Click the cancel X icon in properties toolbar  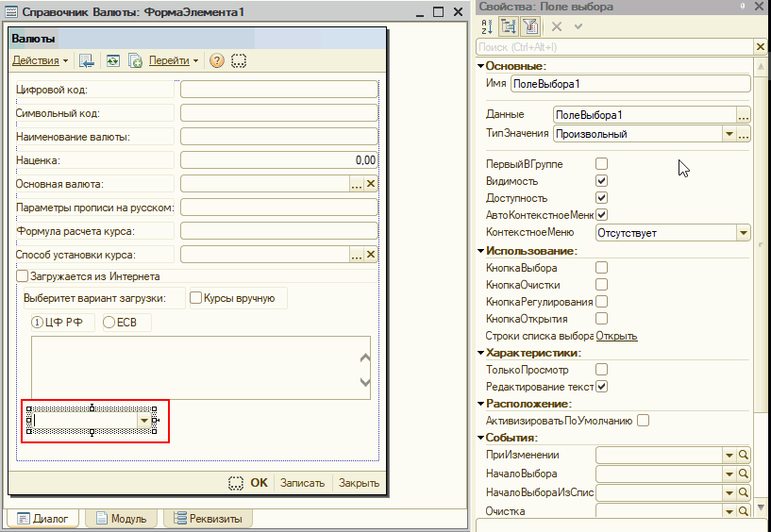[x=557, y=26]
